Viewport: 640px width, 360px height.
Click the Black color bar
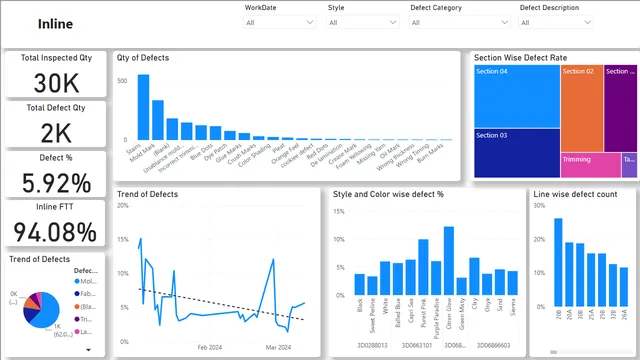[x=360, y=284]
